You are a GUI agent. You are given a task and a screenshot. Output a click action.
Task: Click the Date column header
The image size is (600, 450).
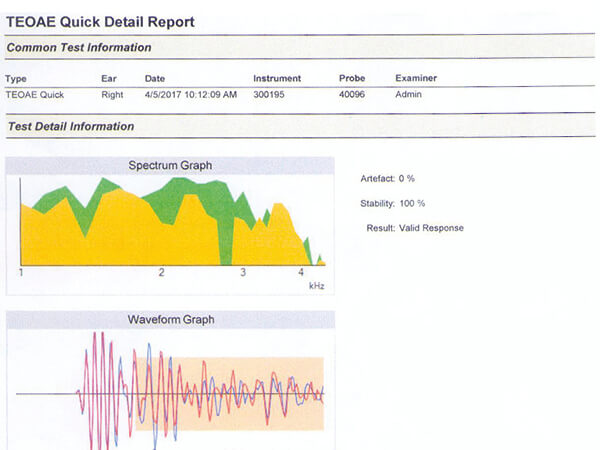(x=155, y=78)
